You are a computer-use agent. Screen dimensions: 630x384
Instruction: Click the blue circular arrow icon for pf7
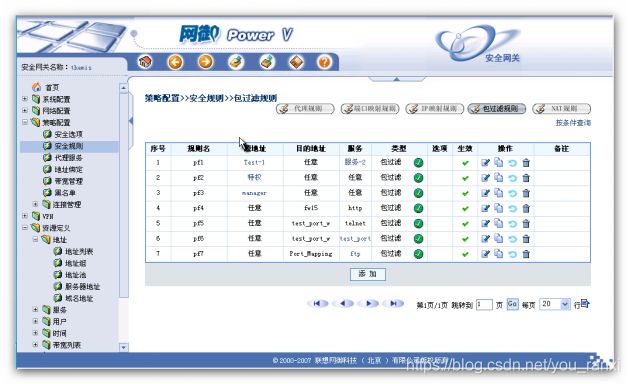[x=512, y=254]
